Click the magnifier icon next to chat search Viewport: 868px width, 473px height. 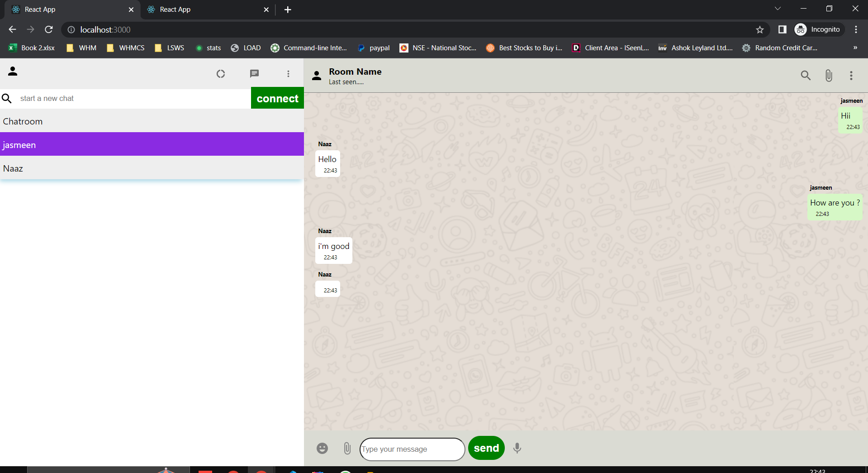[7, 98]
